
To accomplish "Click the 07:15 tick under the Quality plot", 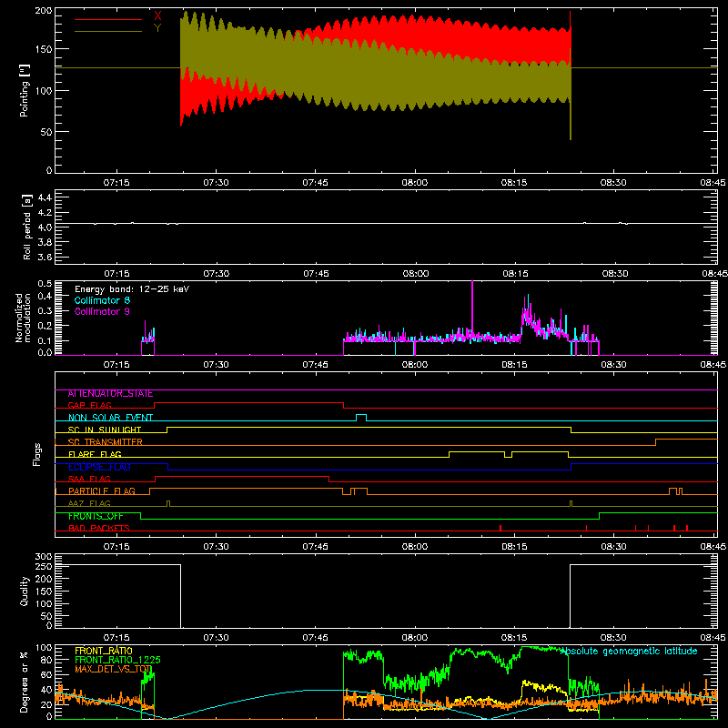I will click(116, 638).
